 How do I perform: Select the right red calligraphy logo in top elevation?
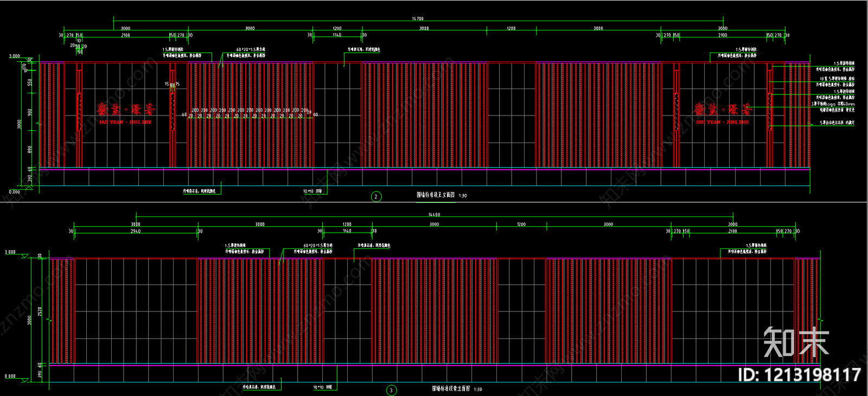pos(723,110)
